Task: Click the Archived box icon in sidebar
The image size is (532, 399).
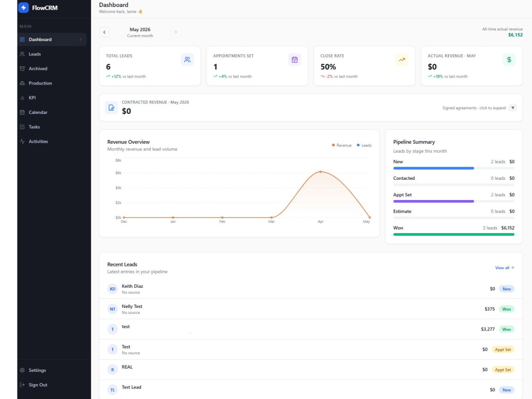Action: point(22,69)
